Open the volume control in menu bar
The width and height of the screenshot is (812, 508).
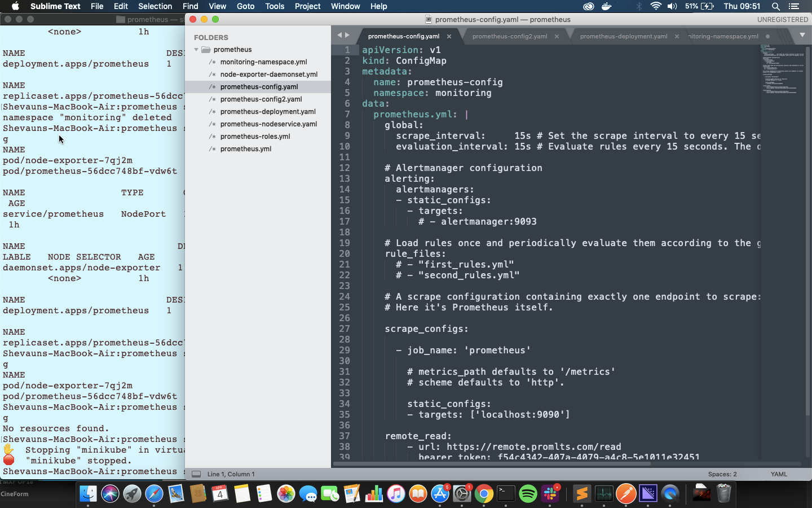tap(672, 6)
